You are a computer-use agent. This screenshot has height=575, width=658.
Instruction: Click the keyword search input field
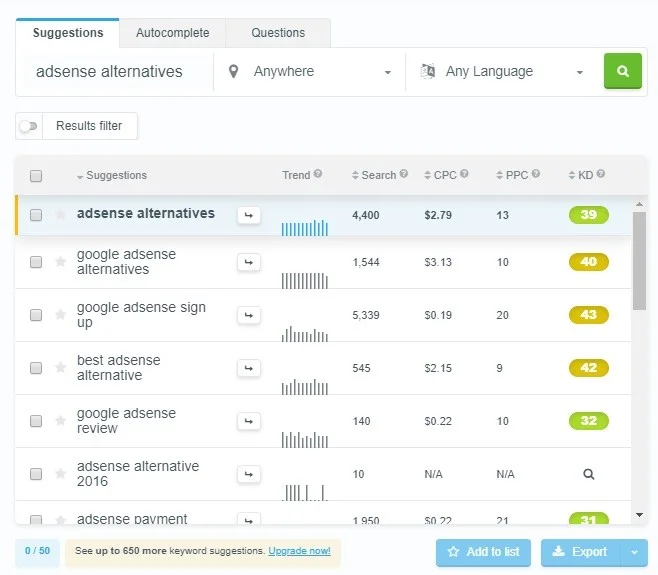(118, 72)
